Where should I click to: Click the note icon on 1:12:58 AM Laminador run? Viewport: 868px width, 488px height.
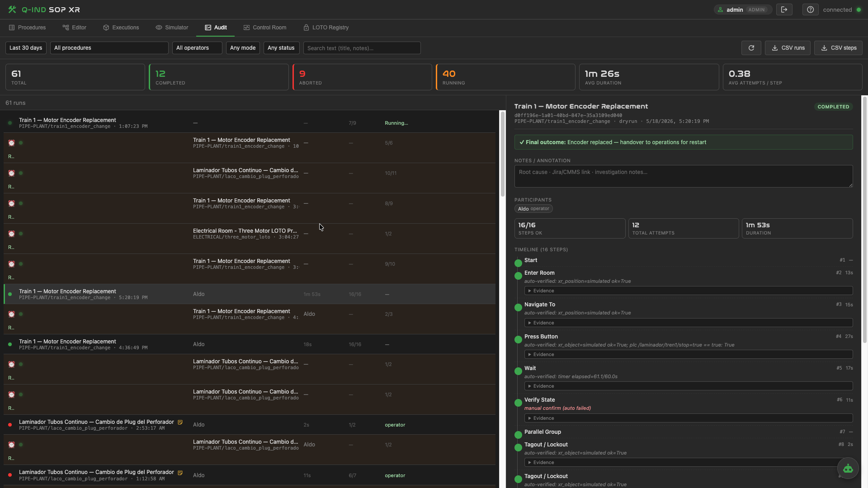pyautogui.click(x=180, y=473)
